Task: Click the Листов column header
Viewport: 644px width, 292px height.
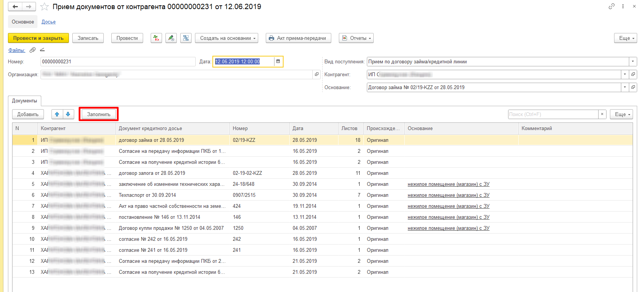Action: [x=351, y=129]
